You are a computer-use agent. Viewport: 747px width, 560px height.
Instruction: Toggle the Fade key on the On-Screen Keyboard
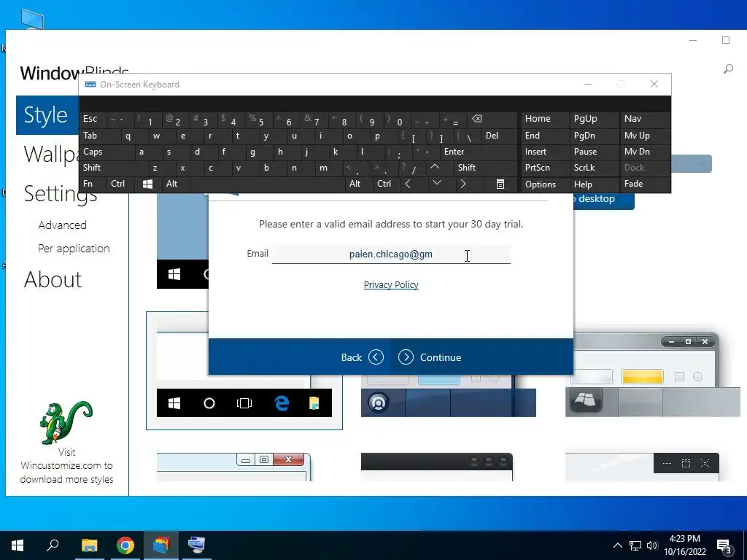coord(645,184)
